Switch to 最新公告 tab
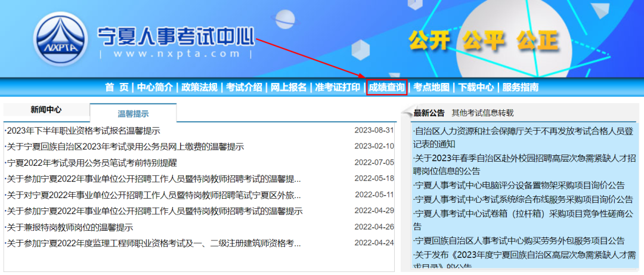The image size is (644, 275). tap(429, 113)
